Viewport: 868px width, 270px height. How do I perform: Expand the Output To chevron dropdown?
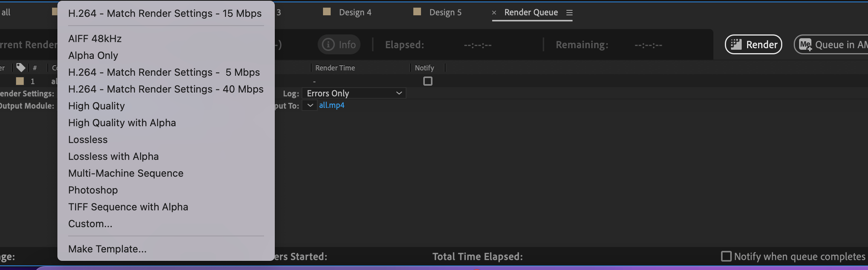310,106
